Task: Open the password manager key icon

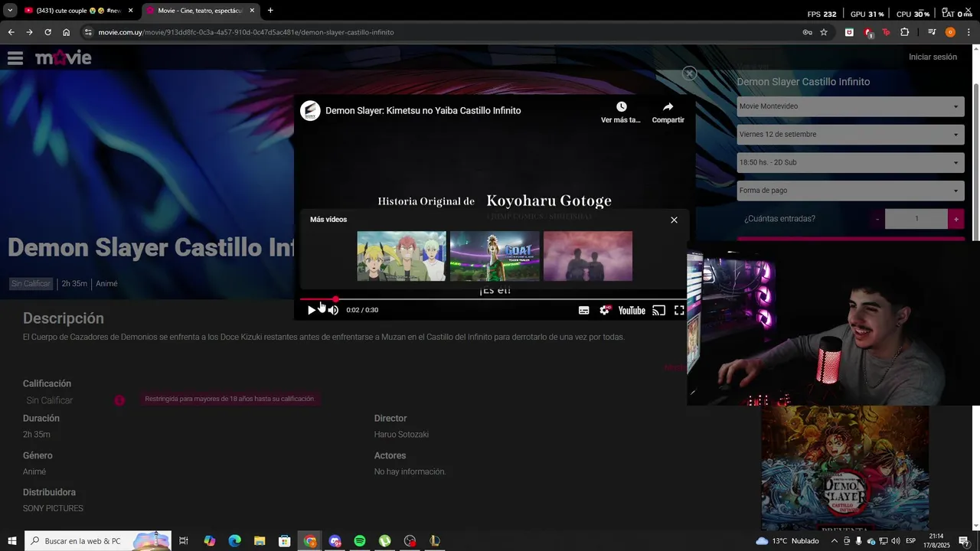Action: tap(807, 32)
